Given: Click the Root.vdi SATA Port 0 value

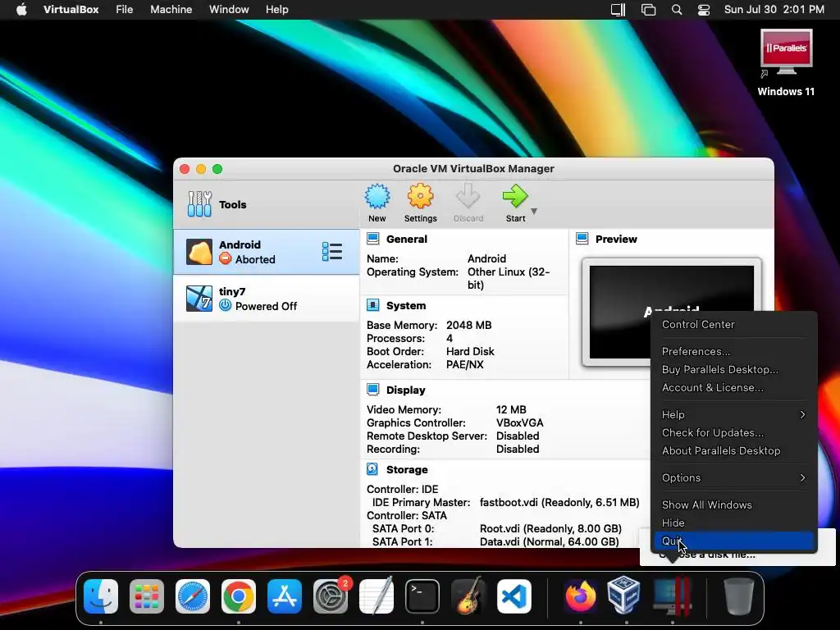Looking at the screenshot, I should [550, 528].
